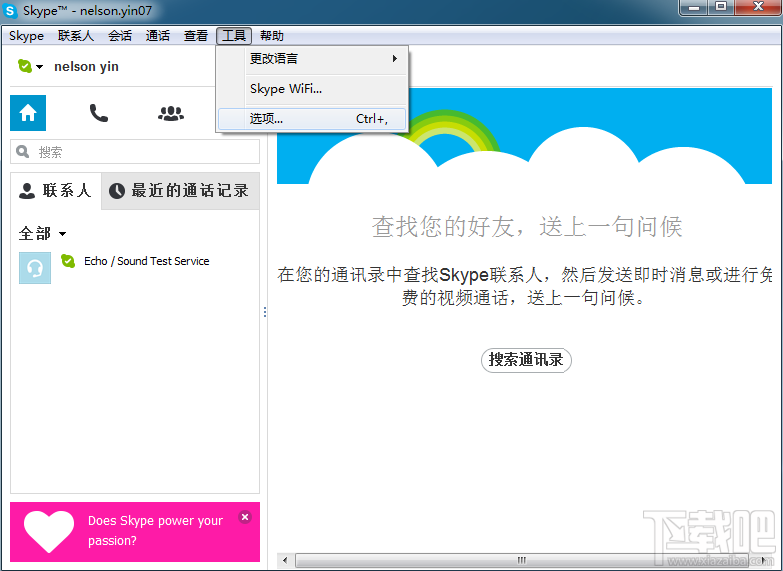Click the green online status icon

(24, 66)
